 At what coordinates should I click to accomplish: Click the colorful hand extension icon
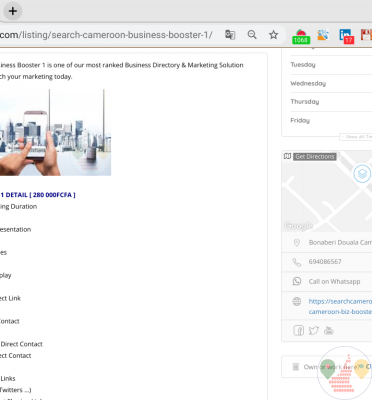(x=323, y=35)
